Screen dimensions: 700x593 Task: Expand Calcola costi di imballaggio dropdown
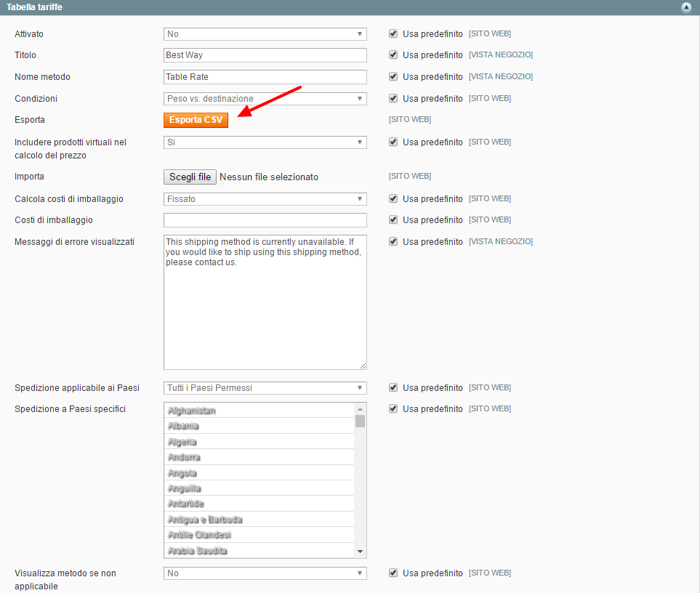pyautogui.click(x=265, y=199)
